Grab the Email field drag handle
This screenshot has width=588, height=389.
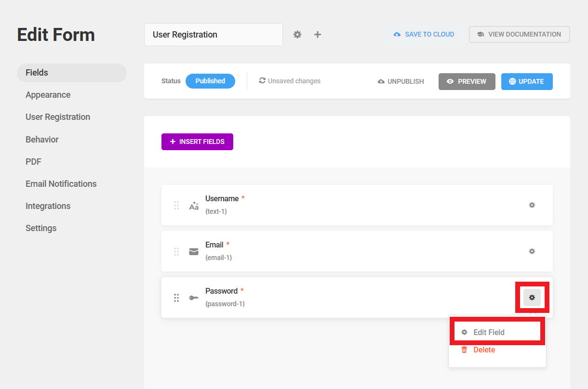pos(176,252)
